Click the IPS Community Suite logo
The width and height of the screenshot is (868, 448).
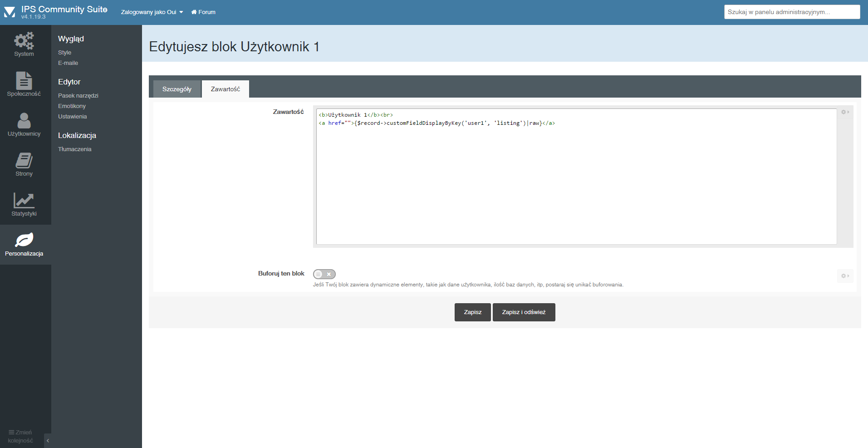(10, 12)
